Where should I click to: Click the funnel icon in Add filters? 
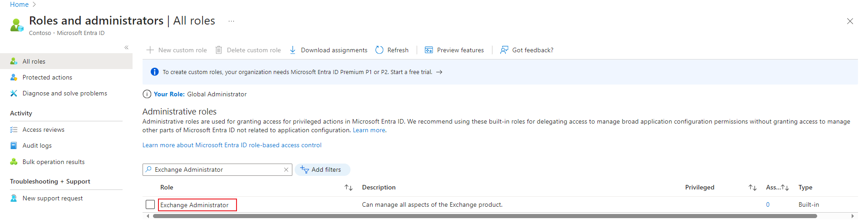tap(305, 169)
